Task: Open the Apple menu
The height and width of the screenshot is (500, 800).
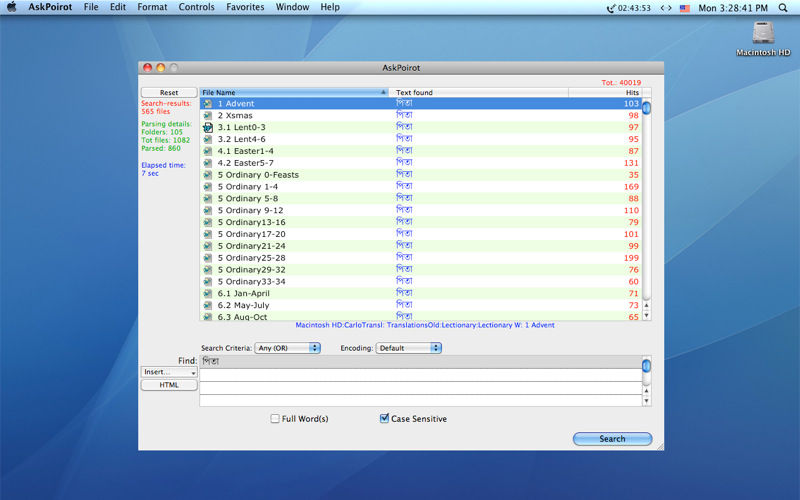Action: pos(11,7)
